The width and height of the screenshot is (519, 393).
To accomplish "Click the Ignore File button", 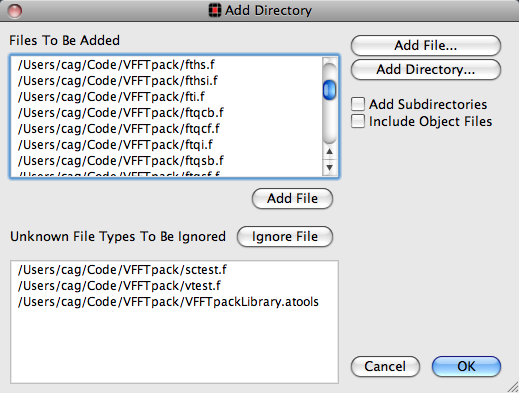I will click(285, 236).
